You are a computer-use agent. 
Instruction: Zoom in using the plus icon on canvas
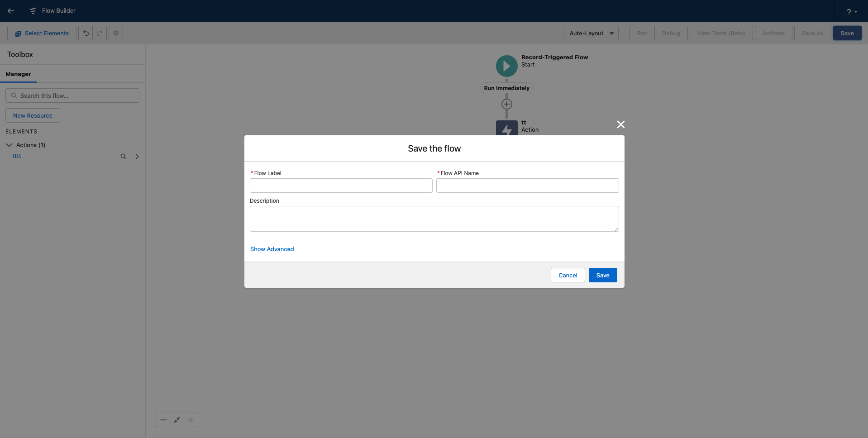tap(191, 420)
